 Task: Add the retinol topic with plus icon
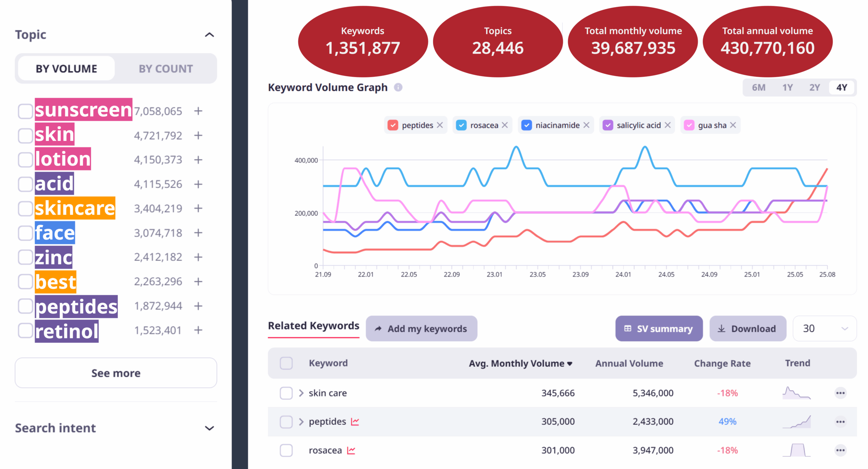pyautogui.click(x=198, y=330)
